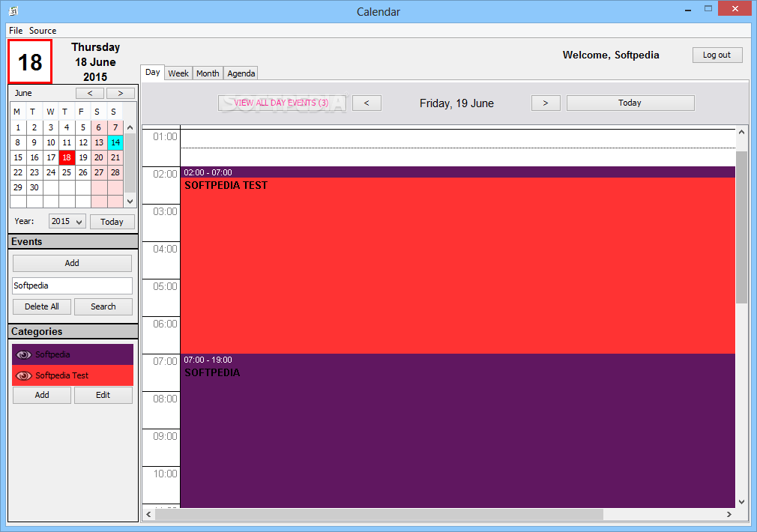Click mini calendar scroll down arrow
Viewport: 757px width, 532px height.
coord(130,202)
